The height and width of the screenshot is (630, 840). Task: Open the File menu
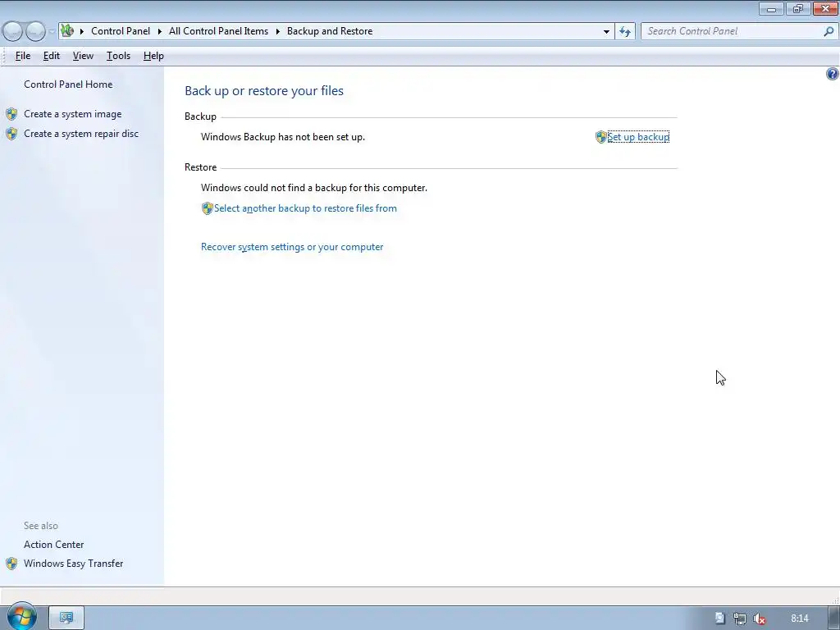[x=23, y=56]
